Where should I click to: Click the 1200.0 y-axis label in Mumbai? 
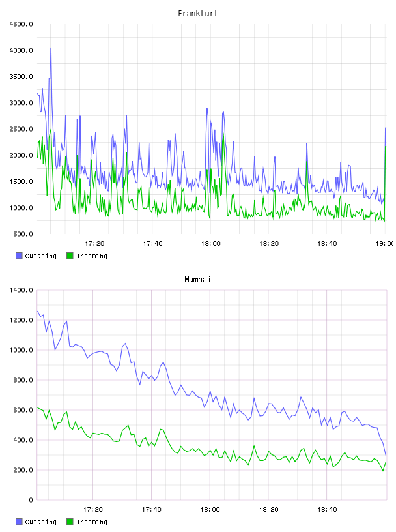[x=21, y=320]
